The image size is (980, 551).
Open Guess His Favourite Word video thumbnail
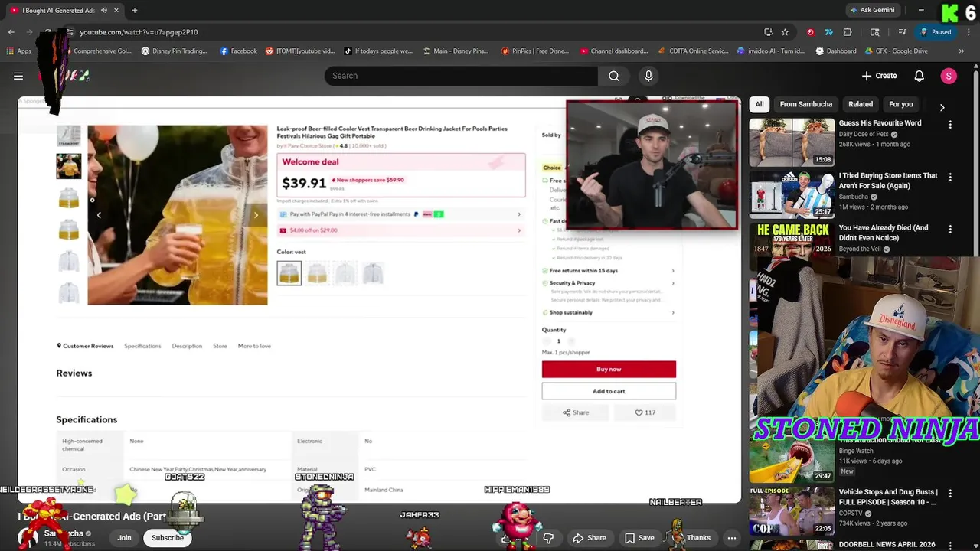[x=791, y=142]
